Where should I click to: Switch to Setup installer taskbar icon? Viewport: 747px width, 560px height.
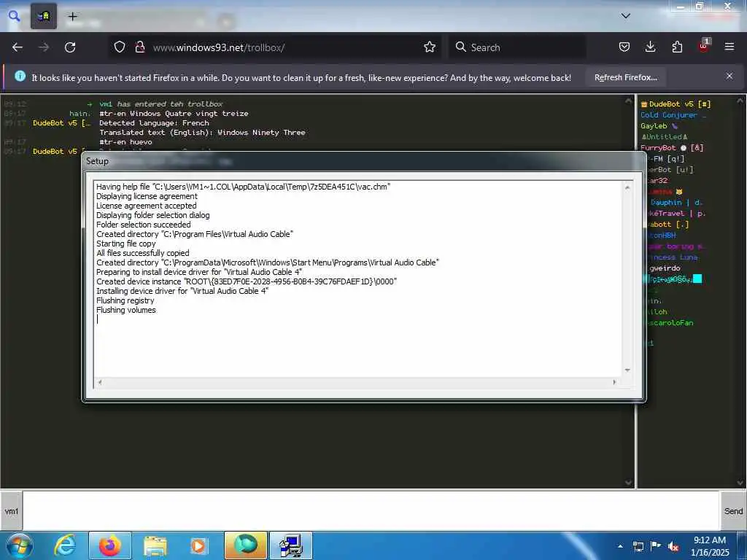click(290, 545)
